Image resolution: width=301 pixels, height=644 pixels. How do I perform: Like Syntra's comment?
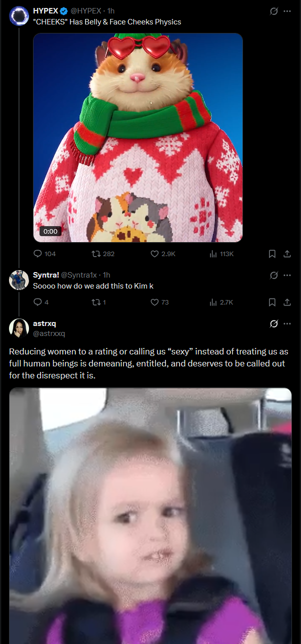click(159, 302)
